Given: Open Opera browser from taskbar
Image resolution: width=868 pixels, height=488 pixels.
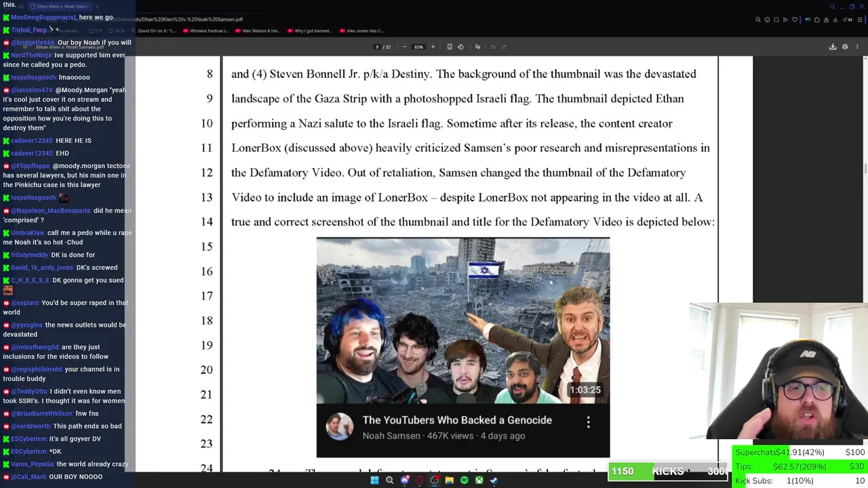Looking at the screenshot, I should pyautogui.click(x=420, y=481).
